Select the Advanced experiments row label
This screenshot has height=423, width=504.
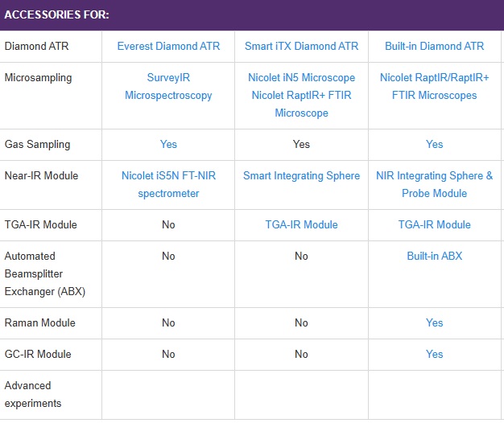[x=33, y=394]
